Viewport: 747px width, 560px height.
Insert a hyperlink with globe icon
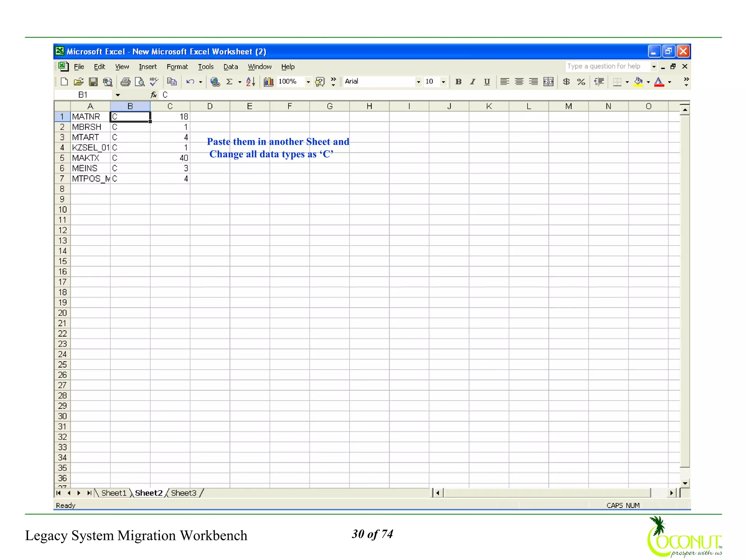[215, 82]
